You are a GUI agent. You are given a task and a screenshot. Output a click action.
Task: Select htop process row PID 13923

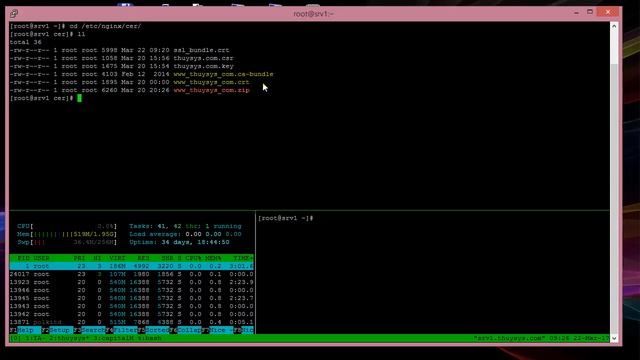tap(131, 282)
